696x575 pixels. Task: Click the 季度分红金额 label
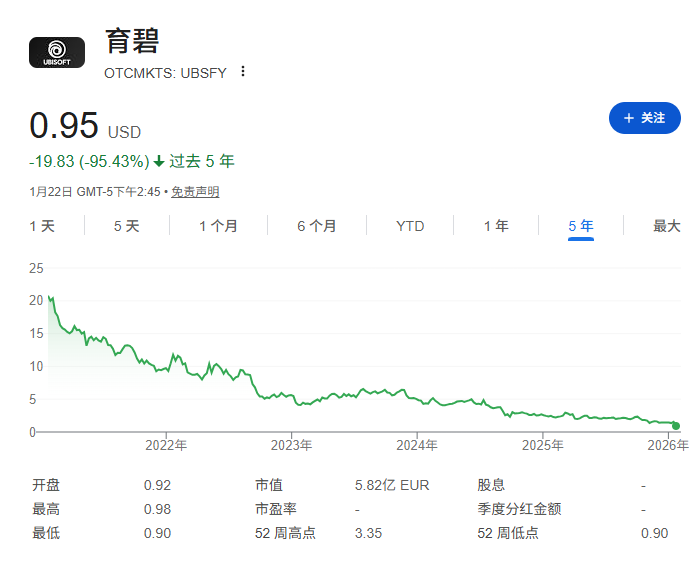[519, 509]
